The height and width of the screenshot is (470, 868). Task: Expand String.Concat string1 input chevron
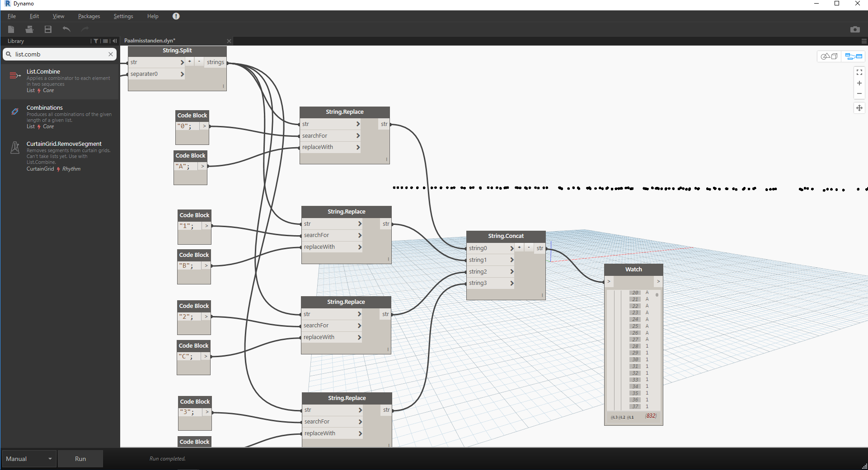(512, 260)
